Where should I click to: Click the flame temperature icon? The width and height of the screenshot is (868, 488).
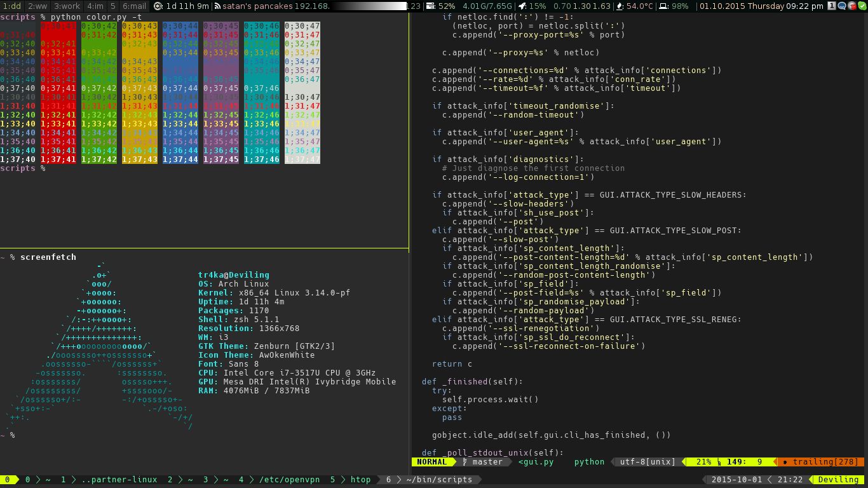click(619, 6)
